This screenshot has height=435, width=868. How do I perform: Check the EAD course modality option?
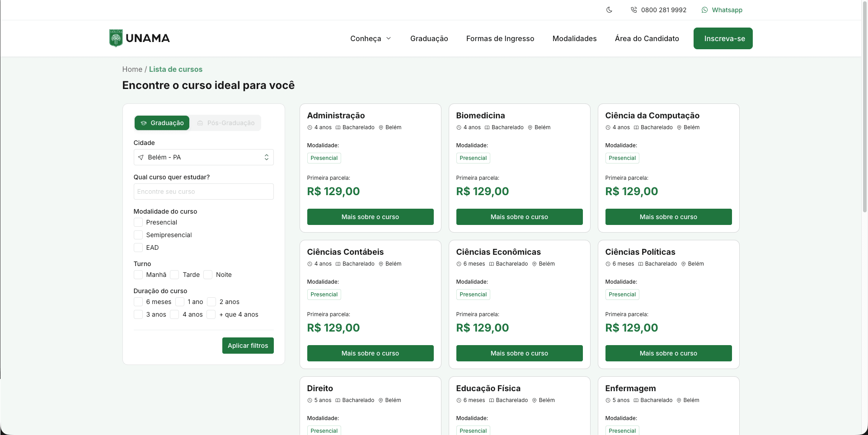138,248
